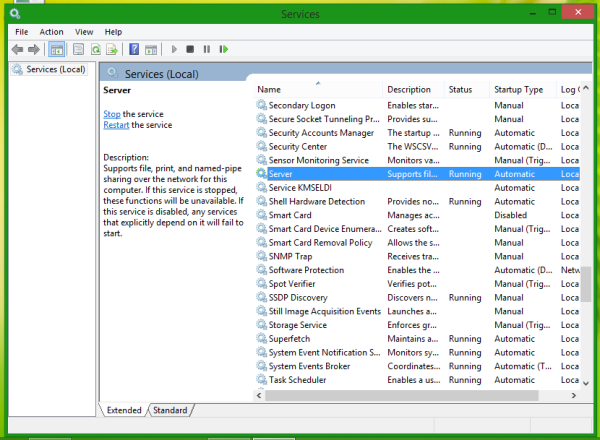Viewport: 600px width, 440px height.
Task: Click the gear icon beside Smart Card
Action: click(x=261, y=215)
